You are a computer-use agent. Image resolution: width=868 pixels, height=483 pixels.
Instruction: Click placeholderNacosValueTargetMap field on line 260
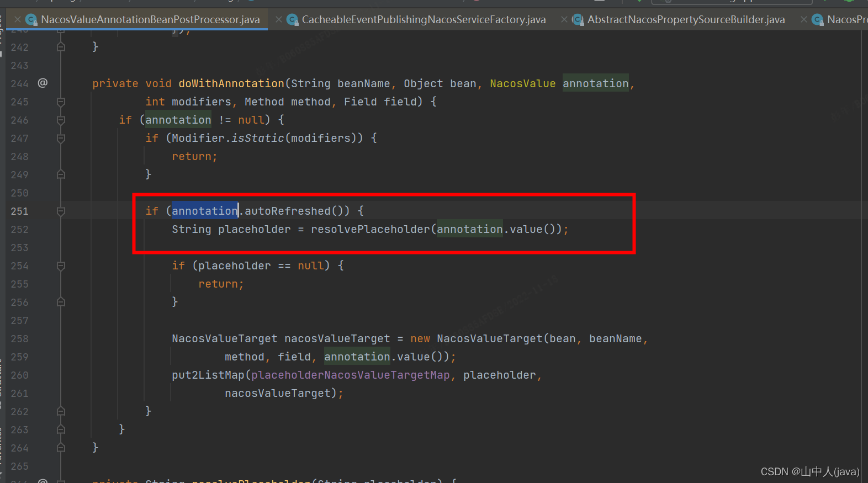click(351, 375)
